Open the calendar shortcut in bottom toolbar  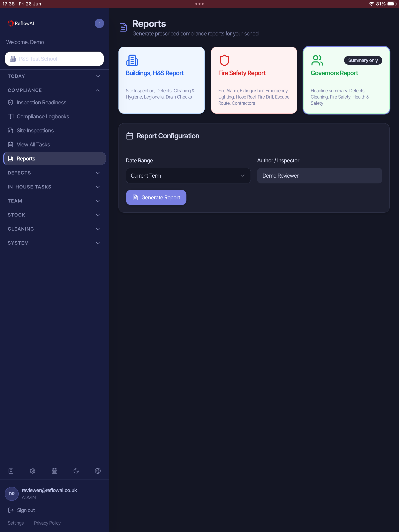tap(54, 471)
